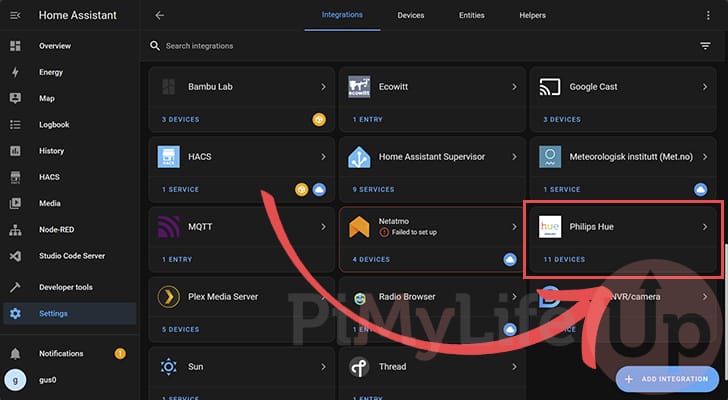Open Map icon in sidebar

click(15, 98)
